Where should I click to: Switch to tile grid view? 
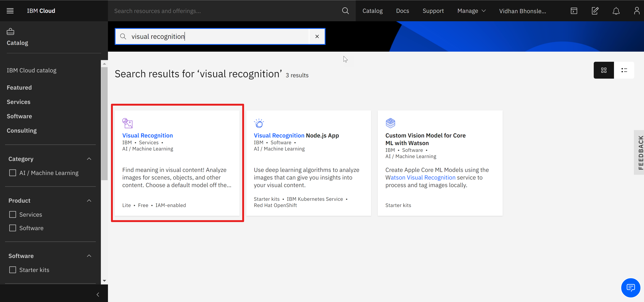pyautogui.click(x=604, y=70)
